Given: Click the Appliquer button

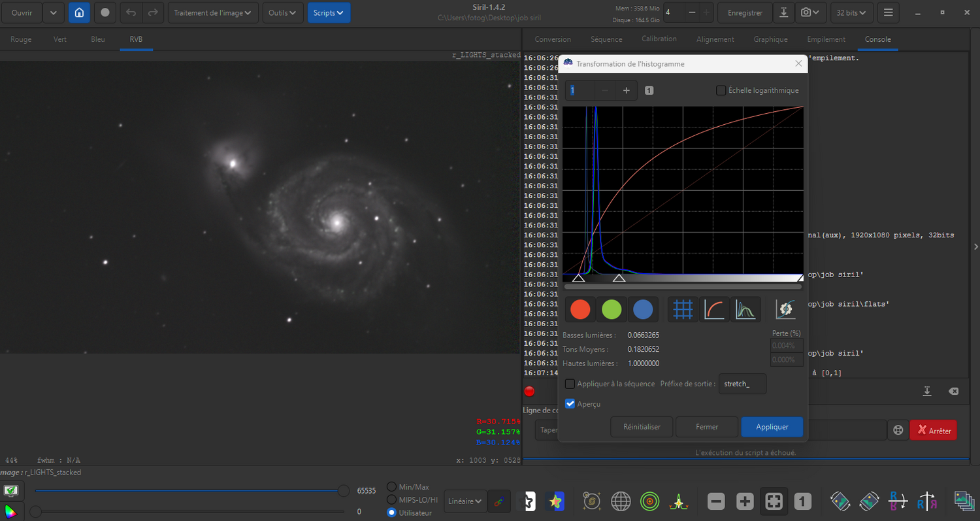Looking at the screenshot, I should (x=772, y=427).
